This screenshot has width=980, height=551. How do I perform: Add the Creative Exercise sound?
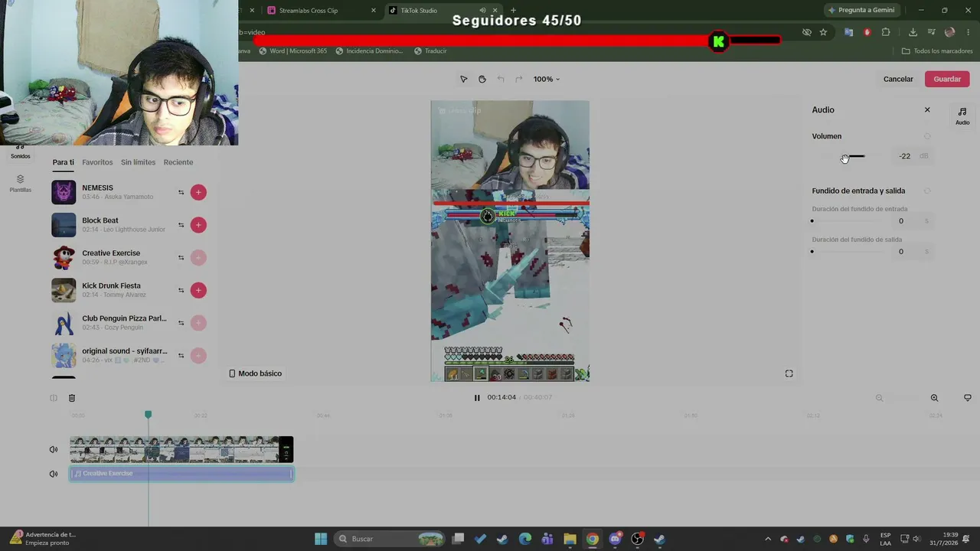click(x=198, y=258)
